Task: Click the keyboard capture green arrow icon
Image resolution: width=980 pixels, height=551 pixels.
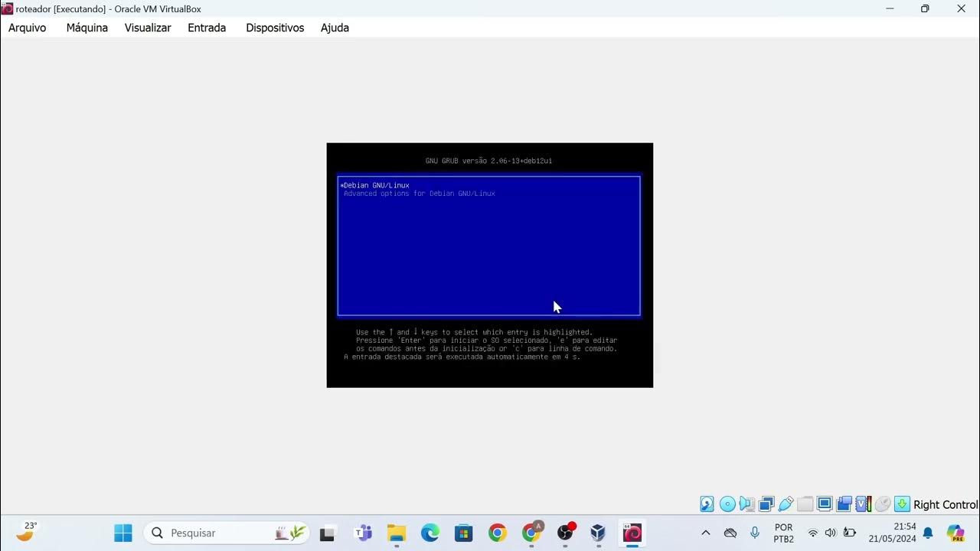Action: pos(902,504)
